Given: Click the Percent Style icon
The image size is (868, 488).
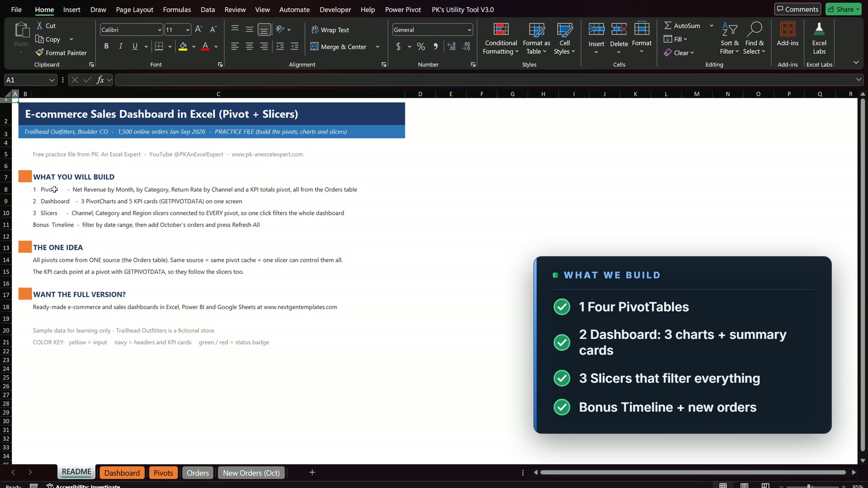Looking at the screenshot, I should coord(421,47).
